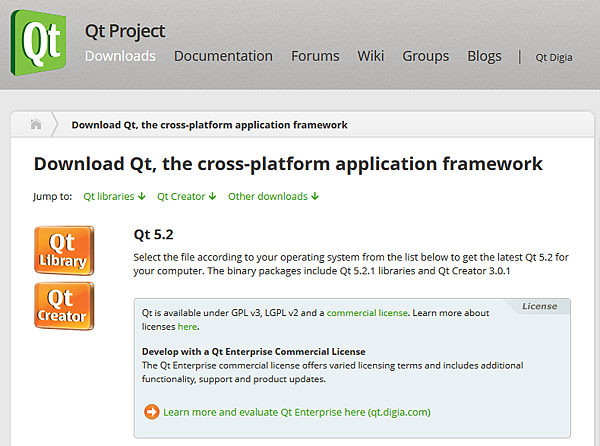Image resolution: width=600 pixels, height=446 pixels.
Task: Open the commercial license link
Action: coord(367,313)
